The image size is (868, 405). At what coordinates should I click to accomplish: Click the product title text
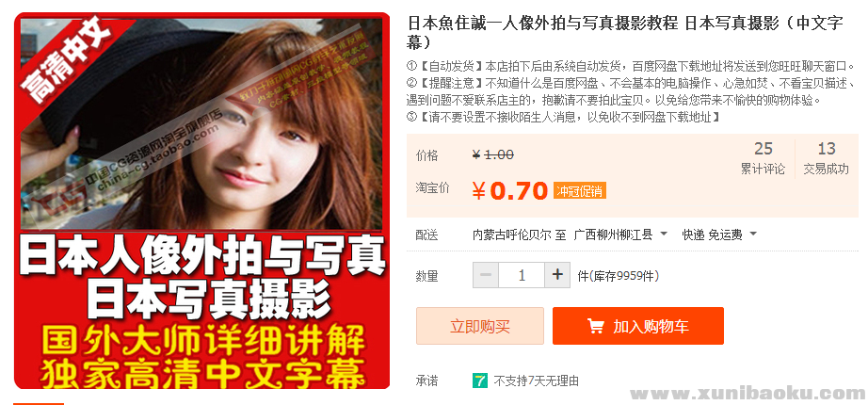[625, 32]
